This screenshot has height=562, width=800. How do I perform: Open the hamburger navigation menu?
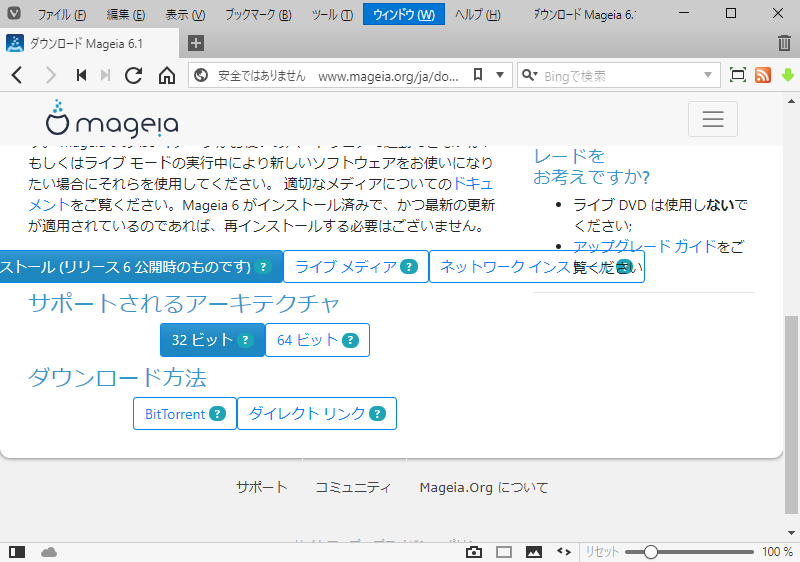pos(713,119)
